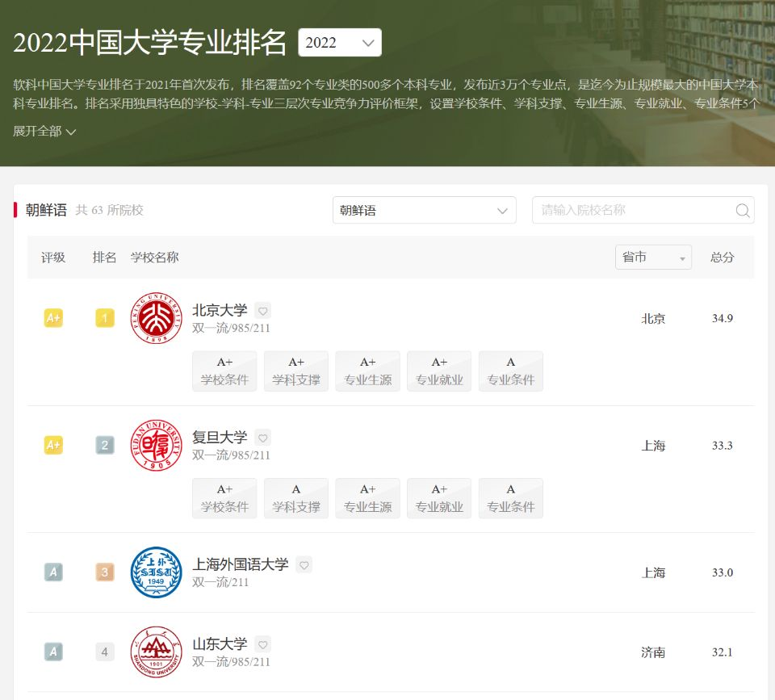This screenshot has width=775, height=700.
Task: Open the 2022 year dropdown
Action: 340,43
